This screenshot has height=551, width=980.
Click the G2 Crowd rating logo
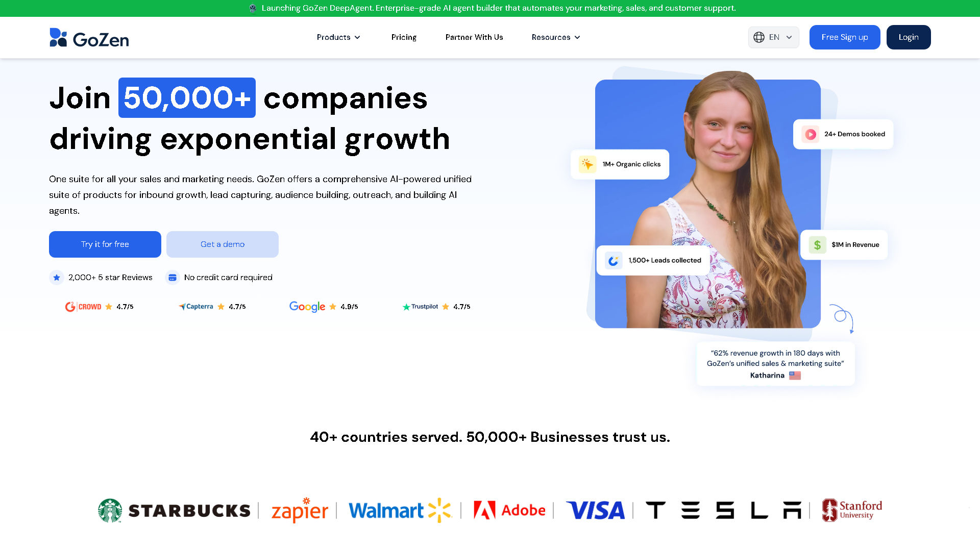tap(83, 307)
